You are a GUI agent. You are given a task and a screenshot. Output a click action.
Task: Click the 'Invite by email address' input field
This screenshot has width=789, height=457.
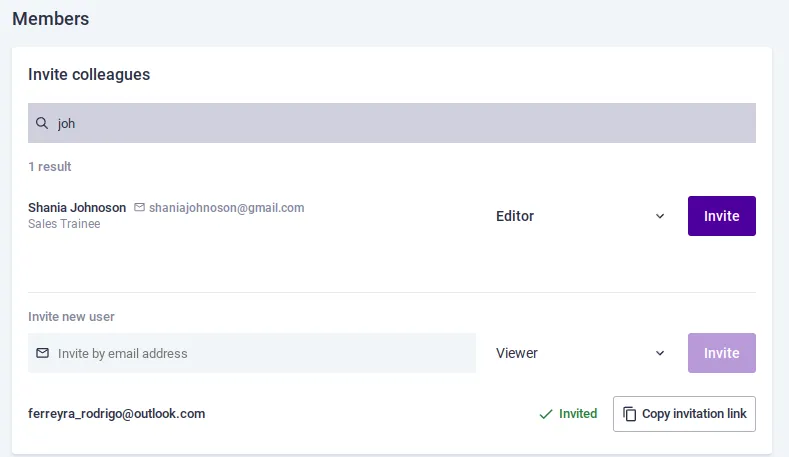[252, 353]
